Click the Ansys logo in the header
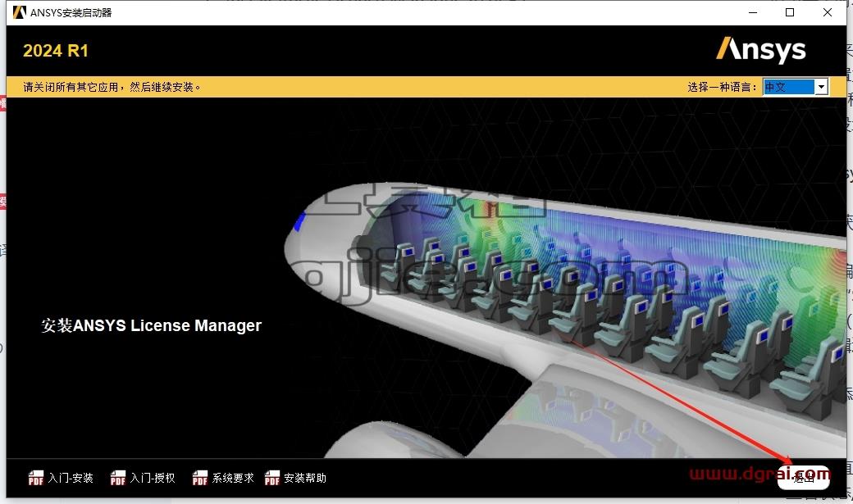Viewport: 853px width, 504px height. point(760,50)
